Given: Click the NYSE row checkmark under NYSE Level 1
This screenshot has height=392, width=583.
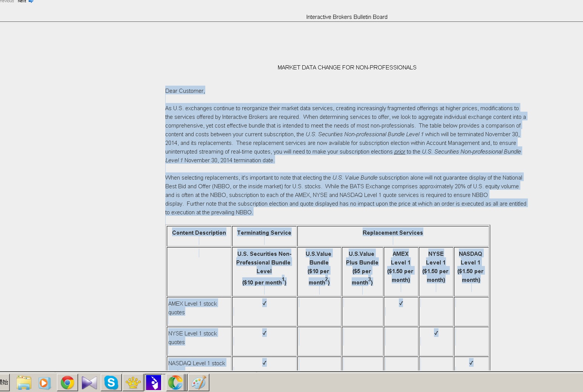Looking at the screenshot, I should click(x=436, y=333).
